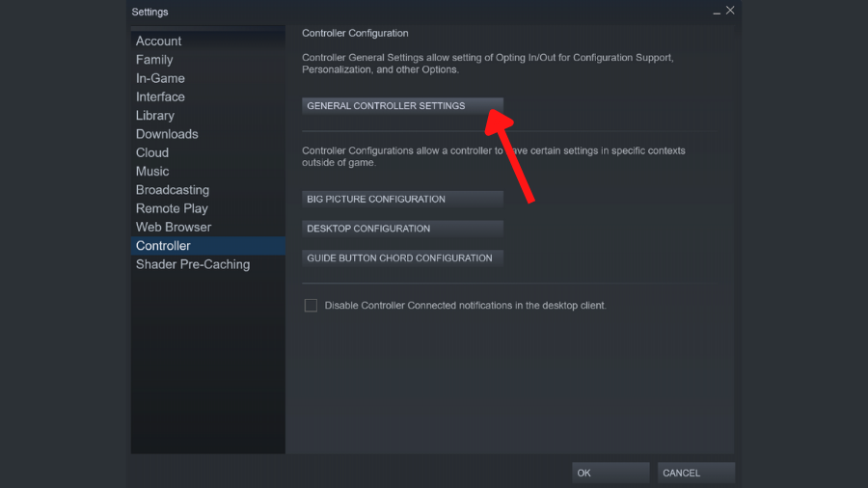Go to Shader Pre-Caching settings
The height and width of the screenshot is (488, 868).
coord(208,264)
